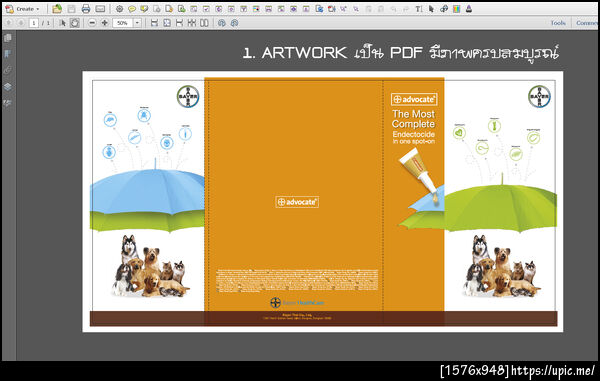600x381 pixels.
Task: Select the Stamp tool
Action: [x=469, y=9]
